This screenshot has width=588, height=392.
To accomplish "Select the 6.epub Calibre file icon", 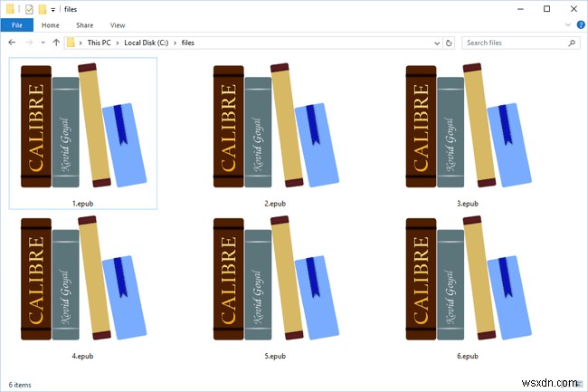I will point(469,278).
